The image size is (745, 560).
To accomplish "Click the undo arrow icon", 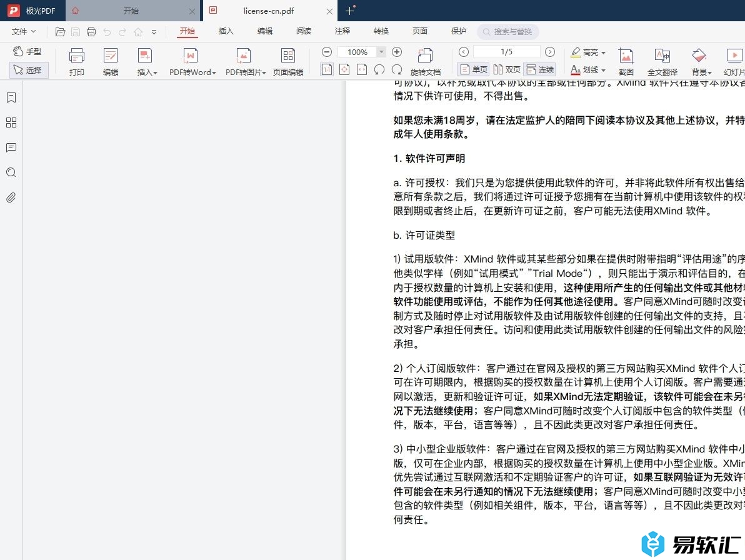I will click(107, 32).
